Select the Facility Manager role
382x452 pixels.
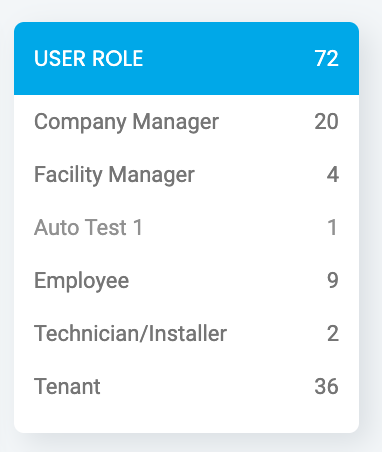(114, 175)
